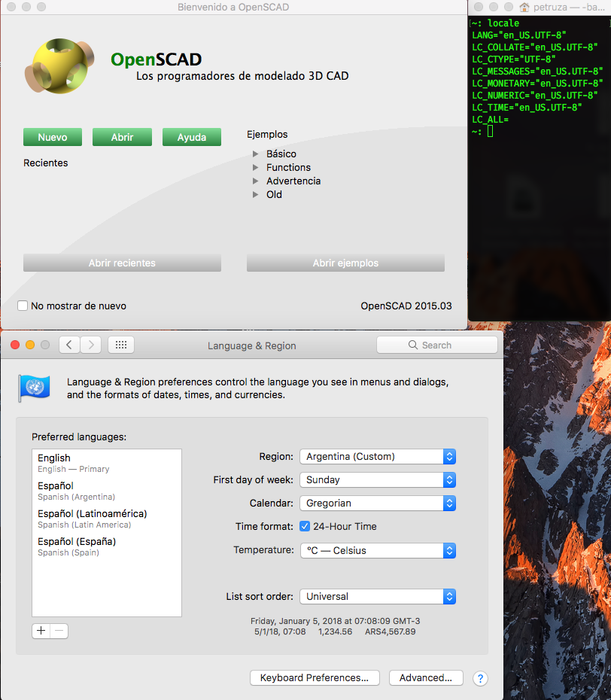
Task: Expand the Advertencia examples entry
Action: [x=256, y=181]
